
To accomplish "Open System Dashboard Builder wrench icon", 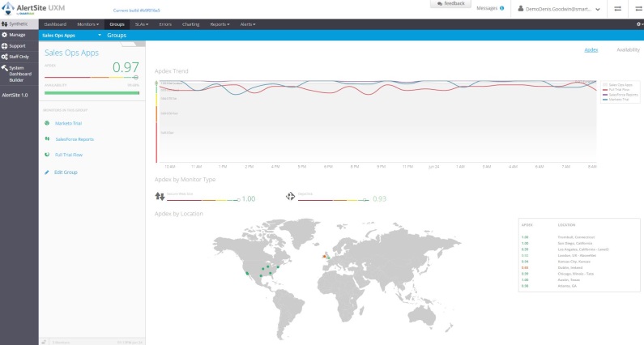I will click(4, 68).
